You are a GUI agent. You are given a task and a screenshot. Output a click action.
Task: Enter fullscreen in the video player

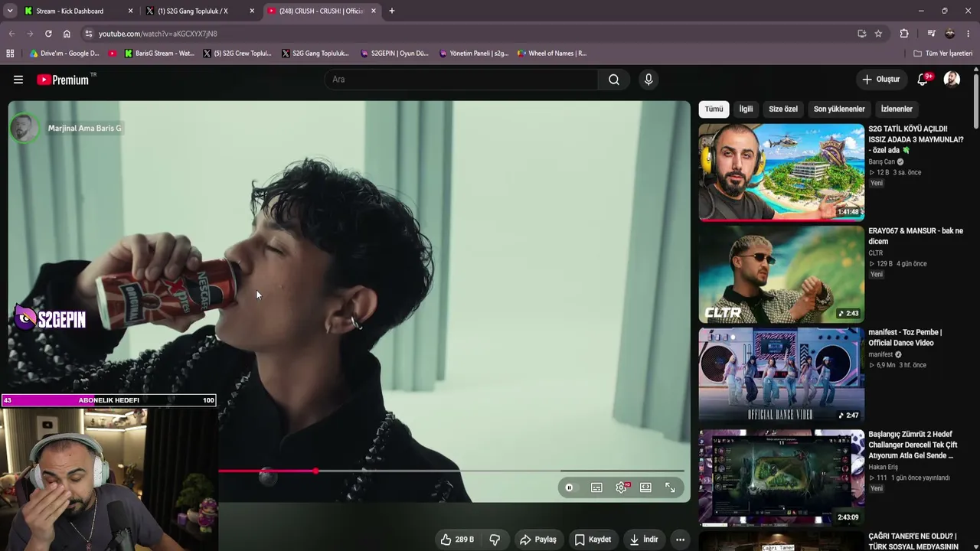pyautogui.click(x=670, y=487)
